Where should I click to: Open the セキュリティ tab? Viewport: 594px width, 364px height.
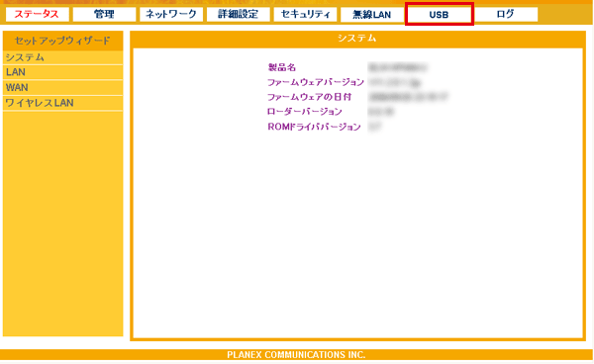pyautogui.click(x=305, y=15)
